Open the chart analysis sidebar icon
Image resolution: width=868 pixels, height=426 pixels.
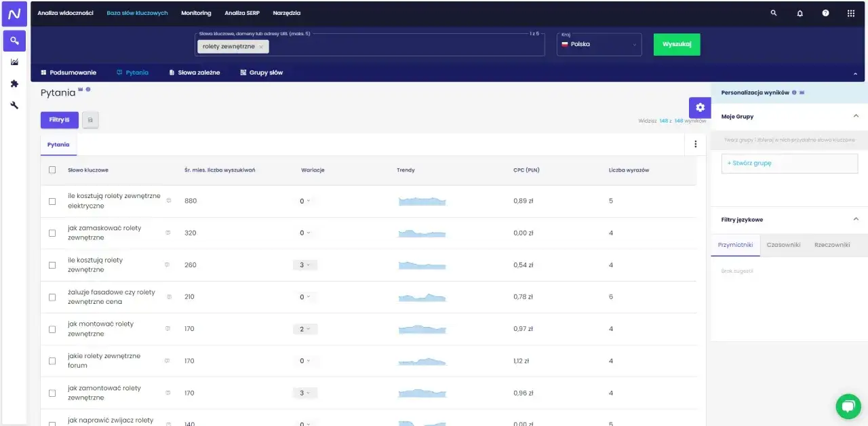14,62
